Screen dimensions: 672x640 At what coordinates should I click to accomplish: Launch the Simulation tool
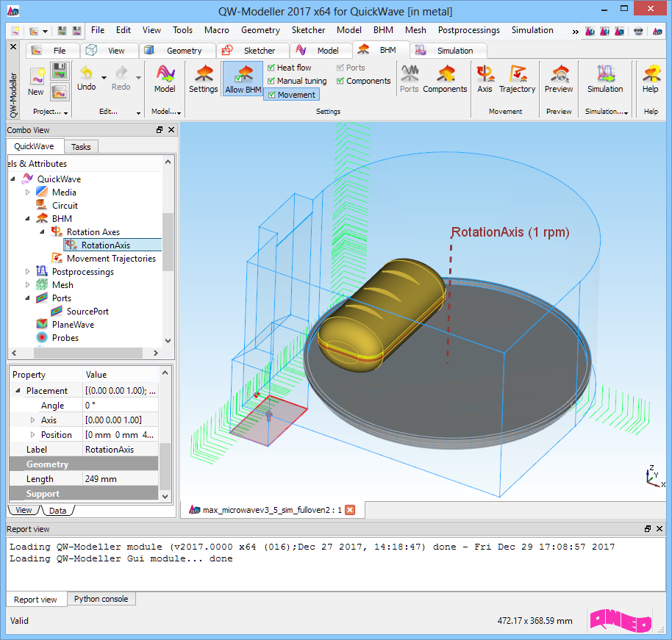click(605, 79)
